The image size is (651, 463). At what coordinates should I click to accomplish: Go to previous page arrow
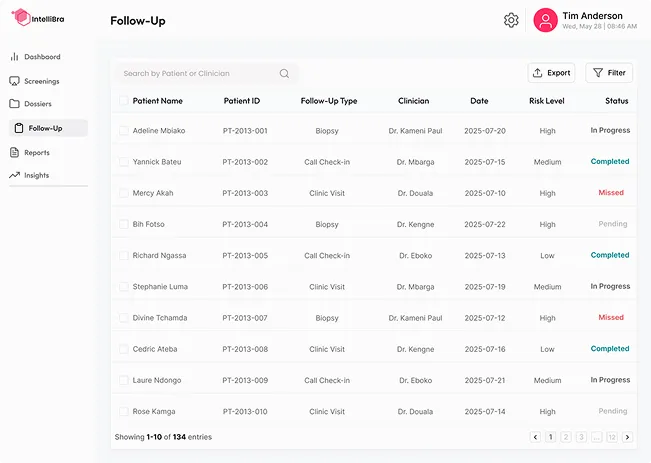pos(535,437)
